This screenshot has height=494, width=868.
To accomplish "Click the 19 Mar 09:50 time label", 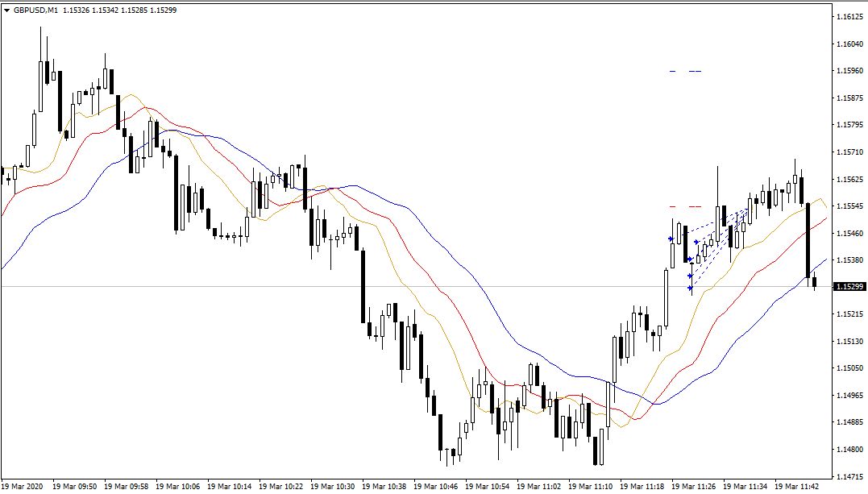I will click(x=75, y=486).
